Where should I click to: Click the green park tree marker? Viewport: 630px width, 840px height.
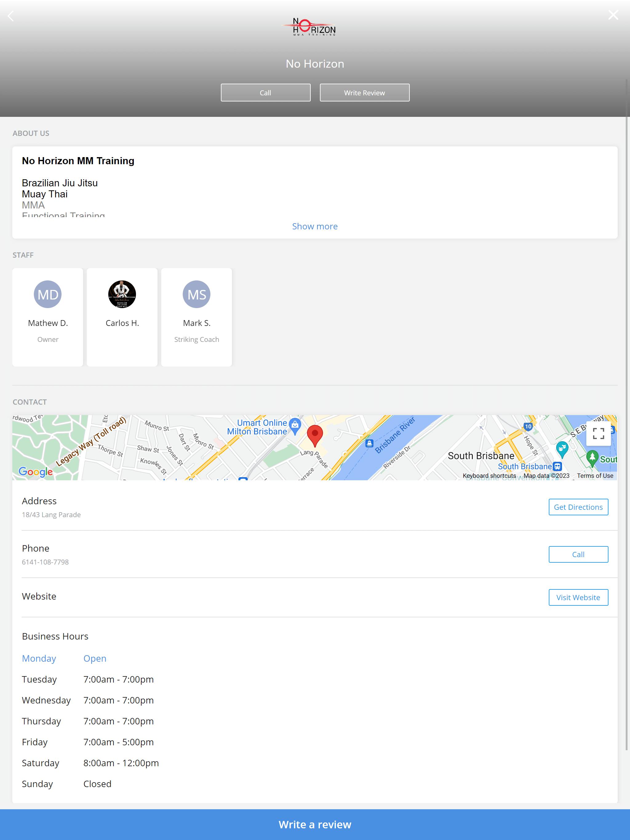coord(592,458)
